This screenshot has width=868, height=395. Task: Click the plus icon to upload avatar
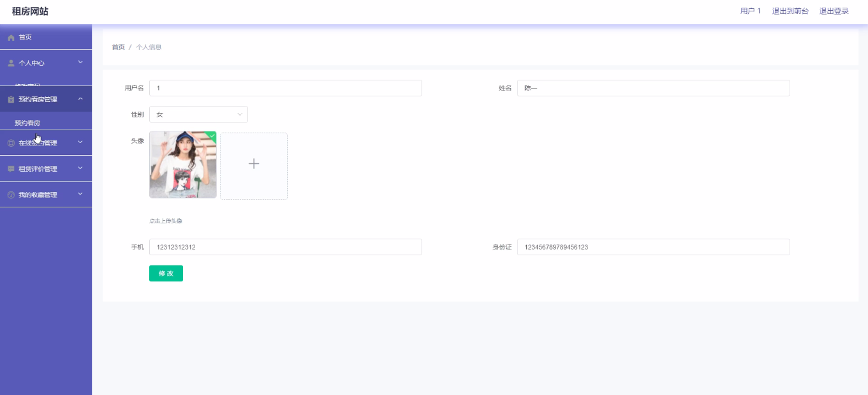coord(254,164)
